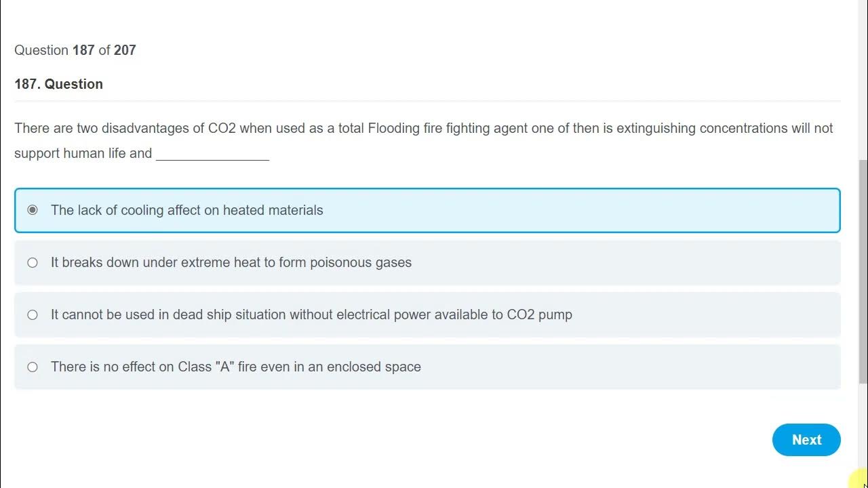The image size is (868, 488).
Task: Click the 'The lack of cooling affect' answer text
Action: 186,210
